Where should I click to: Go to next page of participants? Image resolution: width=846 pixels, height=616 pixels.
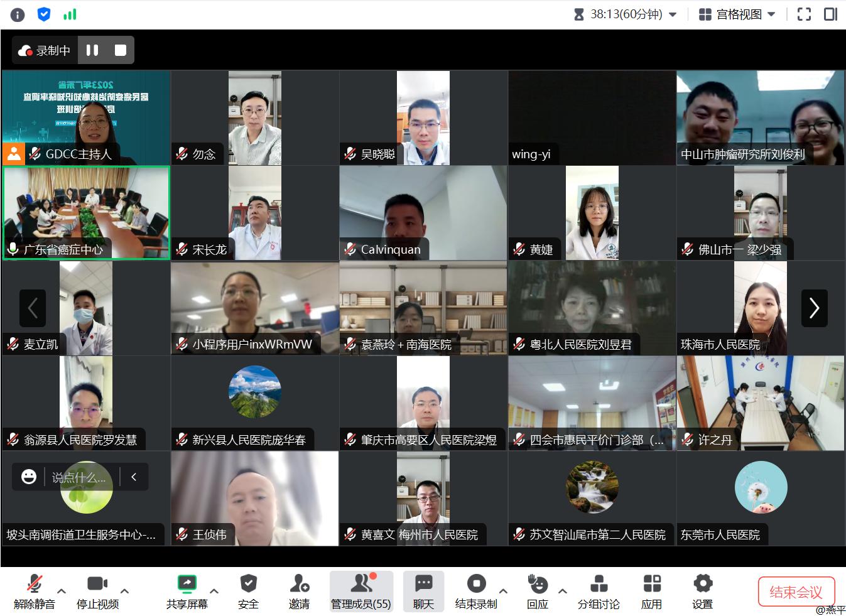[814, 308]
